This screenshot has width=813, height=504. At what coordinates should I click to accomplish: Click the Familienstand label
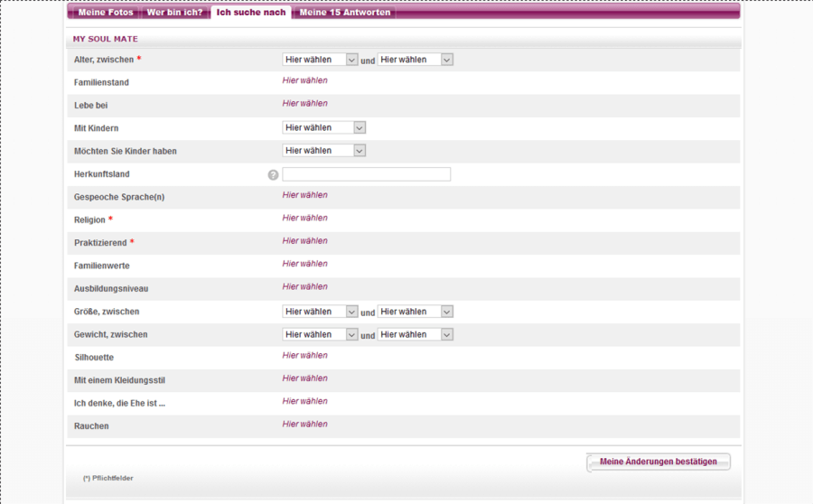101,82
